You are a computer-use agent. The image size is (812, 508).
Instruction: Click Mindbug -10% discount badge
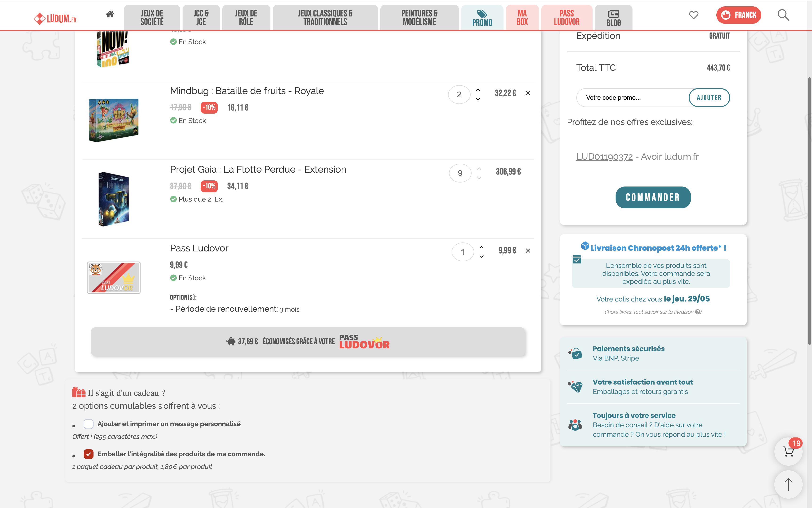(209, 107)
